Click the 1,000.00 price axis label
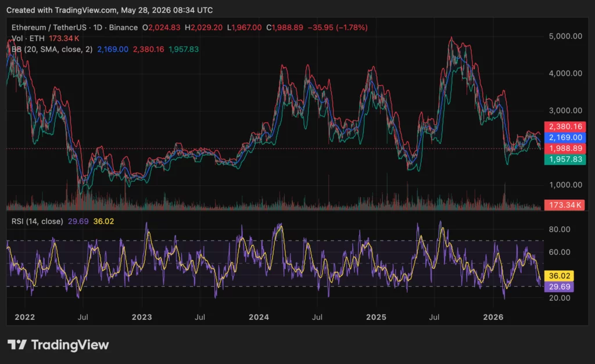 tap(565, 185)
